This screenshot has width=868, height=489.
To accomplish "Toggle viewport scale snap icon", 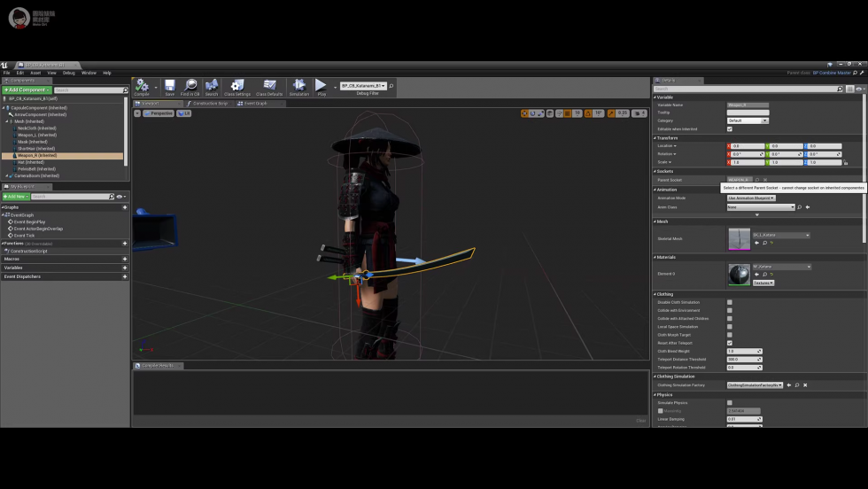I will point(611,113).
